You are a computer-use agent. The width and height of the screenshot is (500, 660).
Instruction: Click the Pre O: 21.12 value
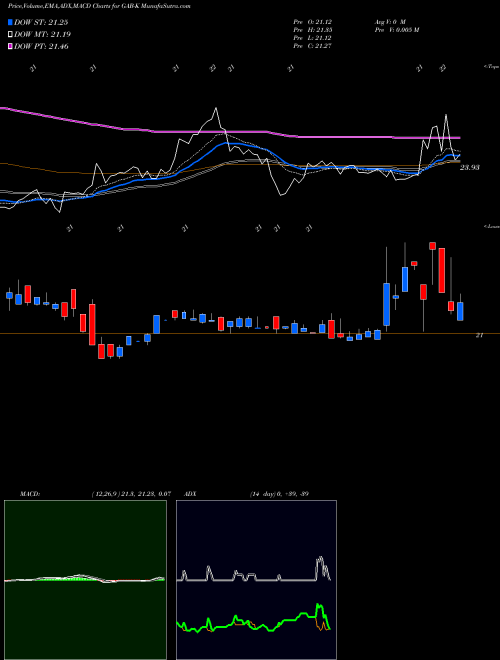[313, 21]
